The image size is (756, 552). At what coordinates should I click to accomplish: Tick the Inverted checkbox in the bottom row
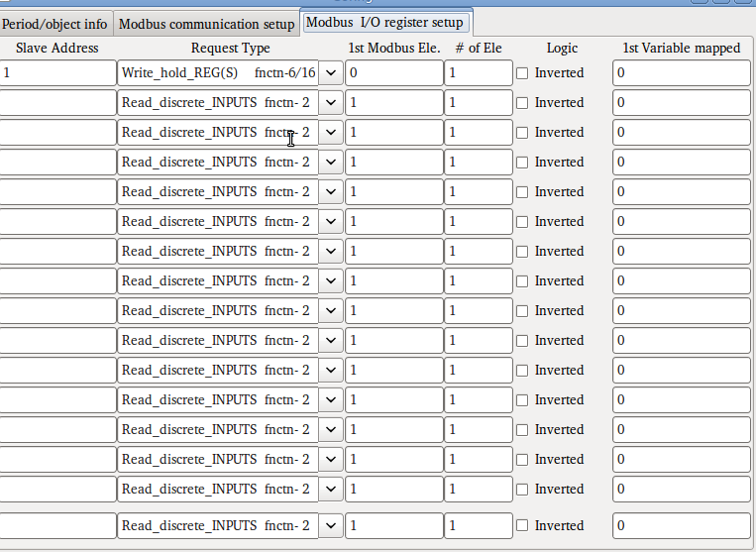click(522, 525)
